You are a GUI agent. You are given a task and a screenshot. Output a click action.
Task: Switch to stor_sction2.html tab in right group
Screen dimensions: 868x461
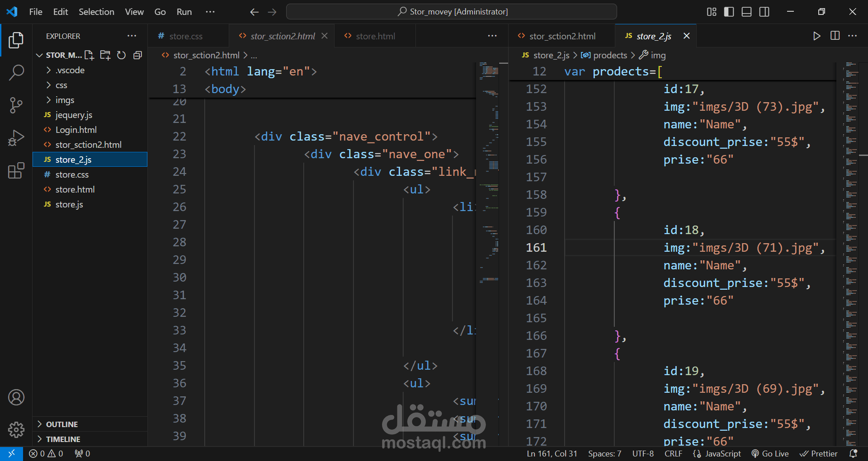562,36
